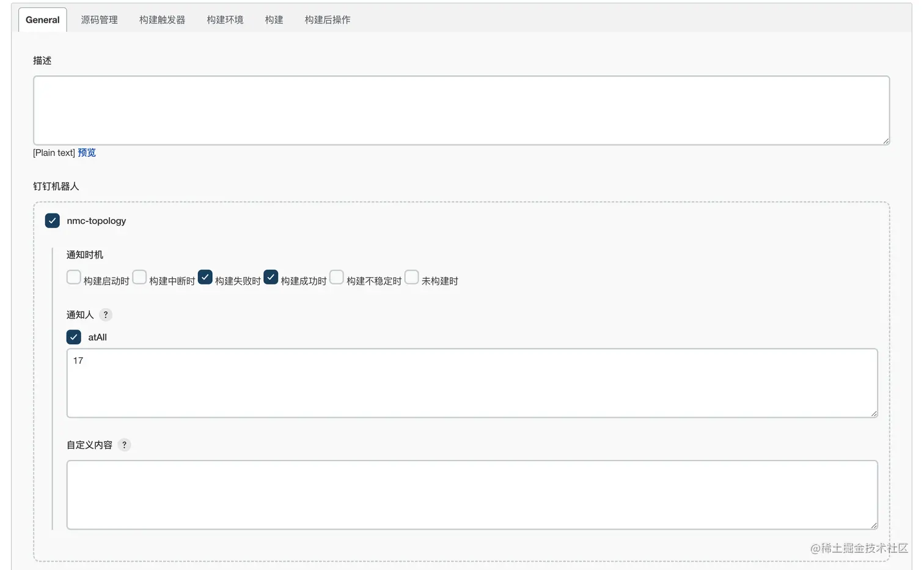Enable 未构建时 notification checkbox

412,277
